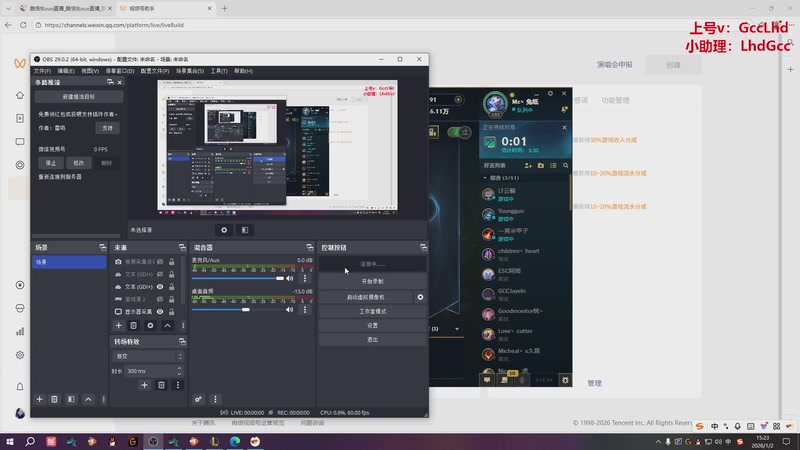800x450 pixels.
Task: Hide 显示器采集 source eye icon
Action: click(x=160, y=312)
